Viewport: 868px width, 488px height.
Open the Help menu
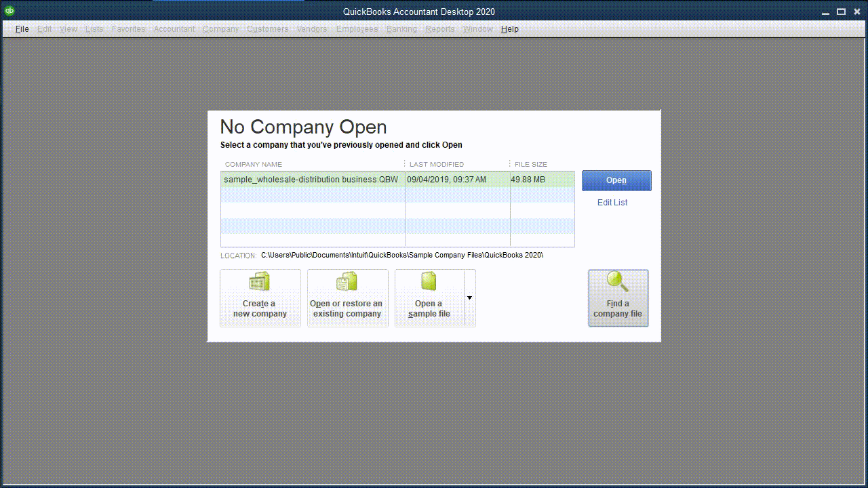tap(510, 29)
